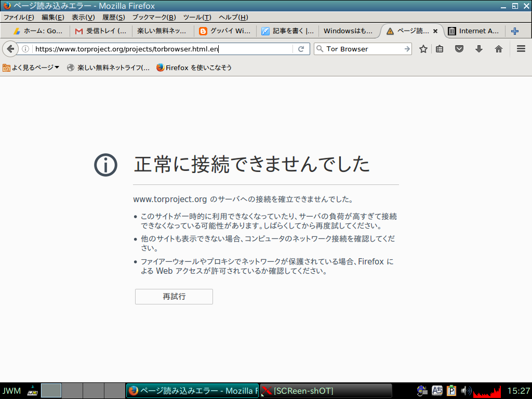The width and height of the screenshot is (532, 399).
Task: Switch to the グッバイ Wi... tab
Action: tap(225, 31)
